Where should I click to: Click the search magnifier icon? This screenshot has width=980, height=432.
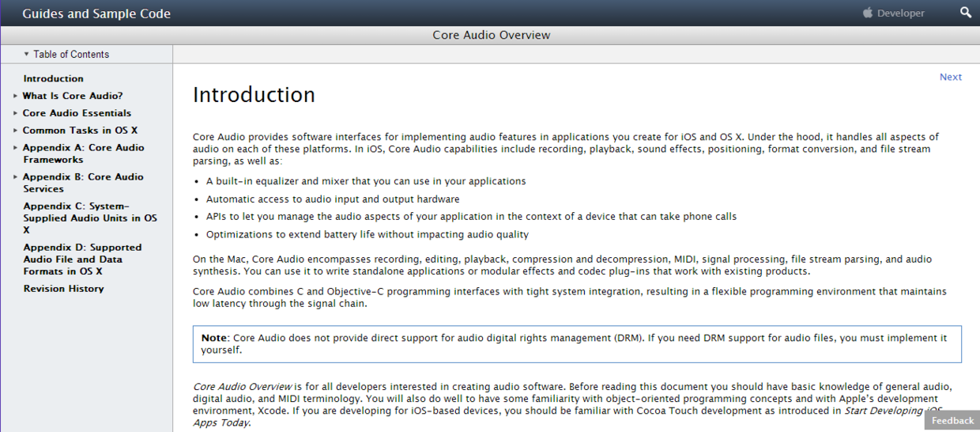coord(966,13)
